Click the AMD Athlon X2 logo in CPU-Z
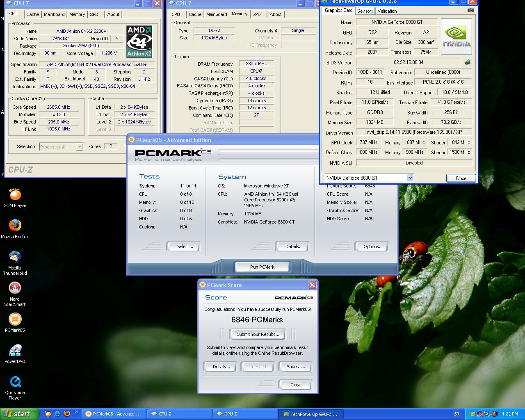525x420 pixels. coord(139,41)
